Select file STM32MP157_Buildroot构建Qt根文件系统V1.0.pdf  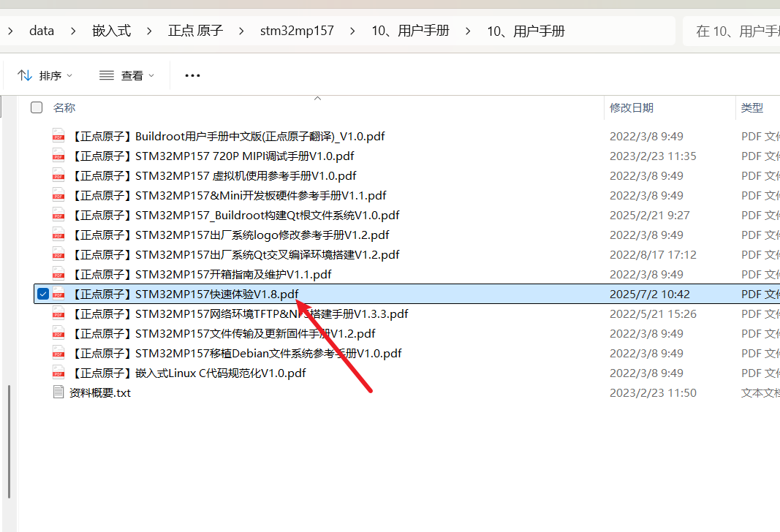coord(235,215)
